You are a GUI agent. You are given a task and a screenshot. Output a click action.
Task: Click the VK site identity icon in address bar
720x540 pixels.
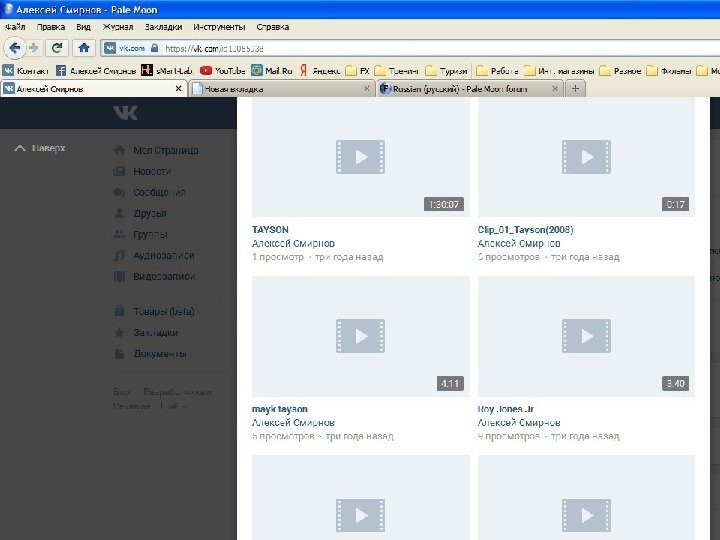pos(110,48)
